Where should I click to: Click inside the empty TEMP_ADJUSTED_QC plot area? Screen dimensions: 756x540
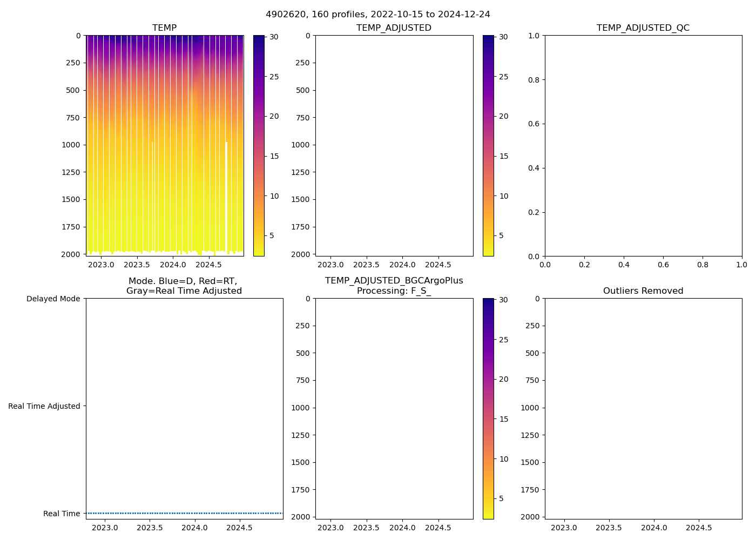coord(643,146)
